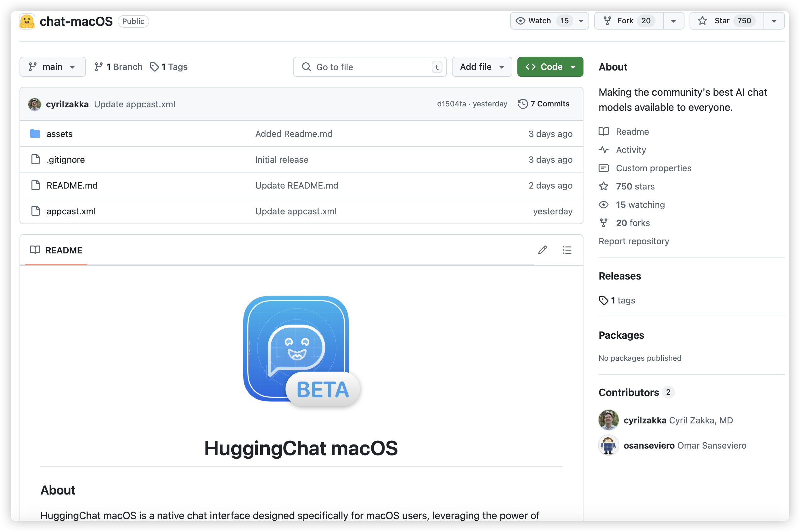Click Report repository
This screenshot has width=800, height=532.
[634, 241]
